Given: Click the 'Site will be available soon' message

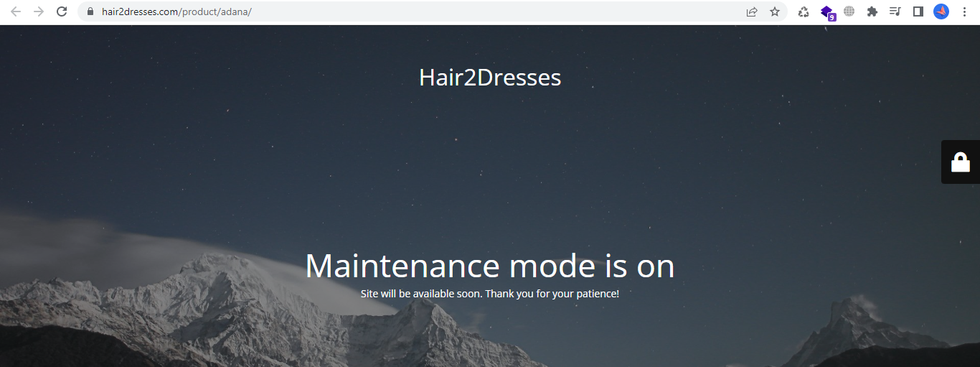Looking at the screenshot, I should coord(490,294).
